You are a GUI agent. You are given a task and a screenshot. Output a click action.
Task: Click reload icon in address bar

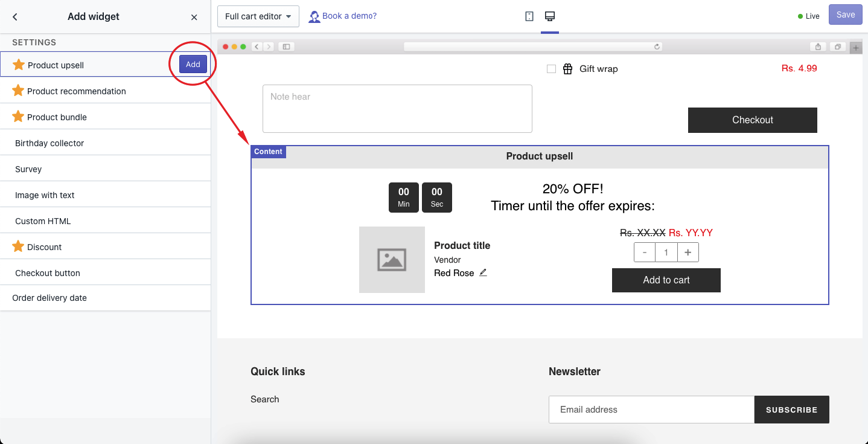[x=657, y=47]
